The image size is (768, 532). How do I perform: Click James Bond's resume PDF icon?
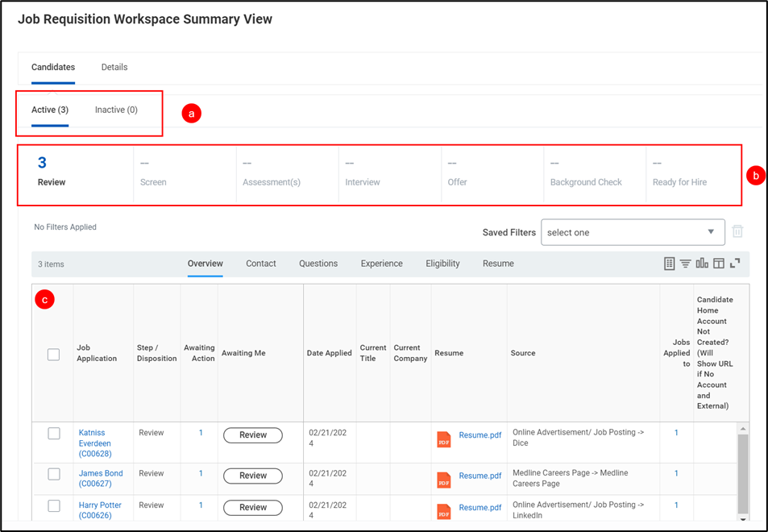[444, 480]
